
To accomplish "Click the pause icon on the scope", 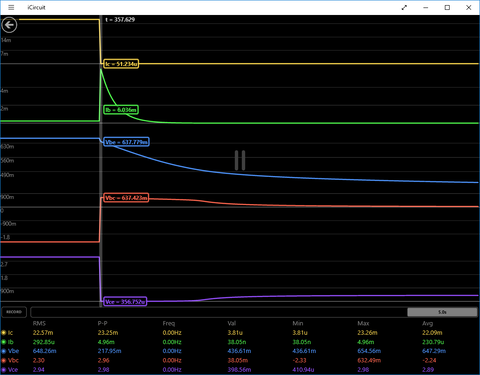I will point(240,160).
